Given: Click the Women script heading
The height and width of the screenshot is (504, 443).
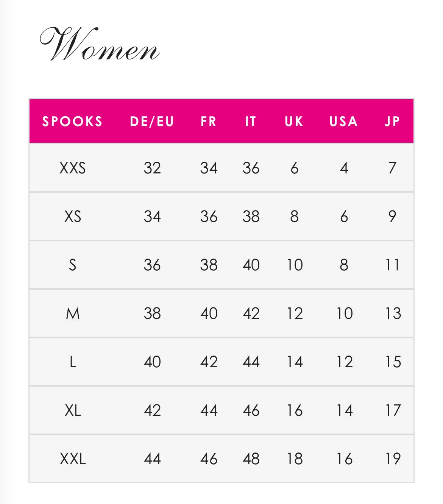Looking at the screenshot, I should 100,44.
